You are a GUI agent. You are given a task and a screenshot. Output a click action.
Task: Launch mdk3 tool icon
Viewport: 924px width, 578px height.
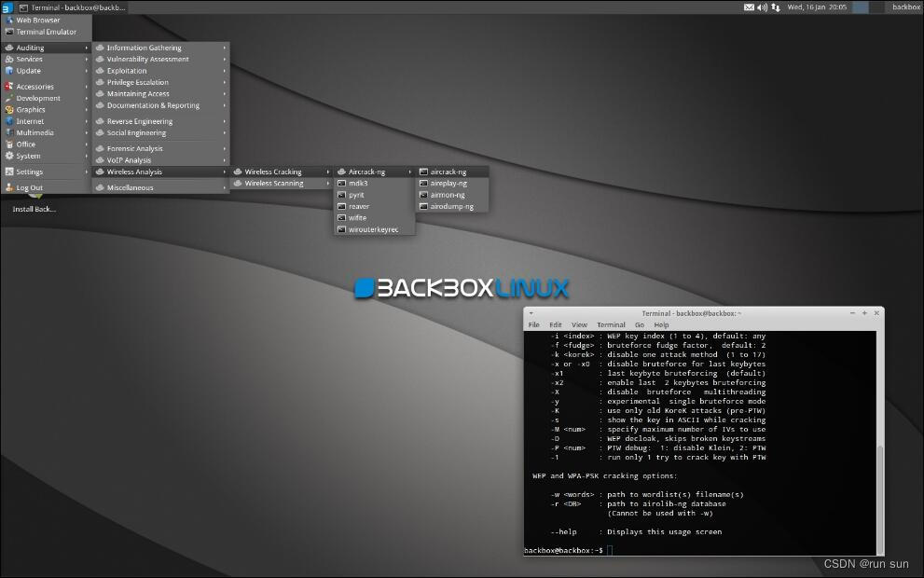click(342, 184)
